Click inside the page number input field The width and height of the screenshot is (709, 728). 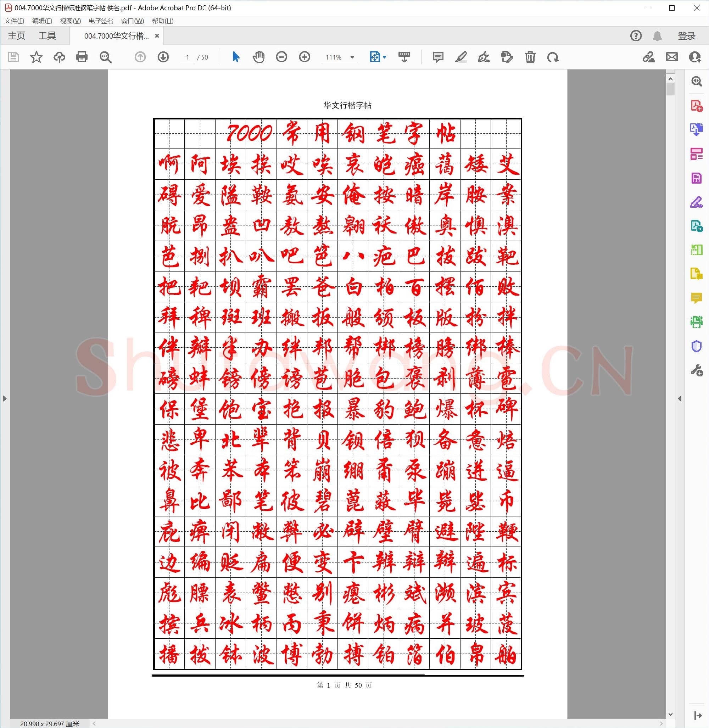tap(187, 57)
